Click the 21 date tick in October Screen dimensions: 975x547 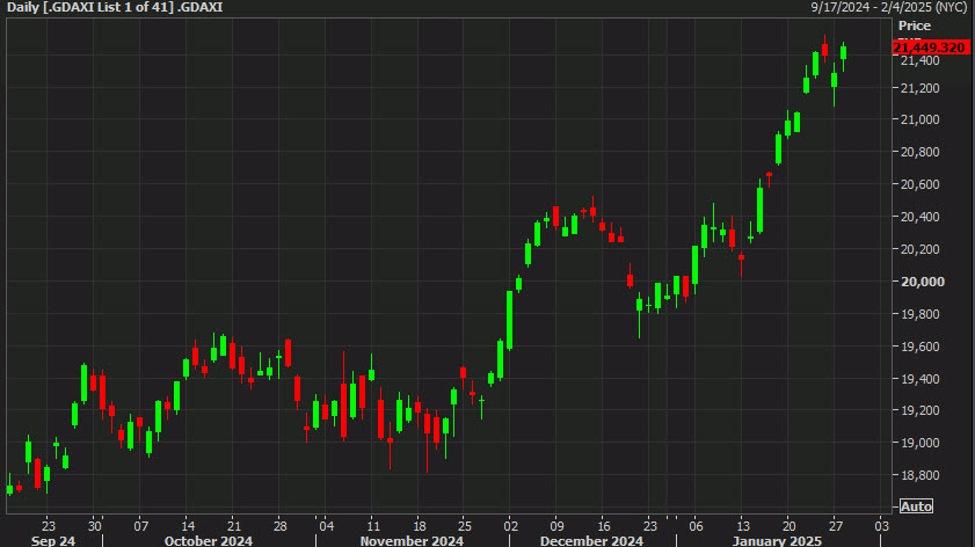pyautogui.click(x=234, y=526)
